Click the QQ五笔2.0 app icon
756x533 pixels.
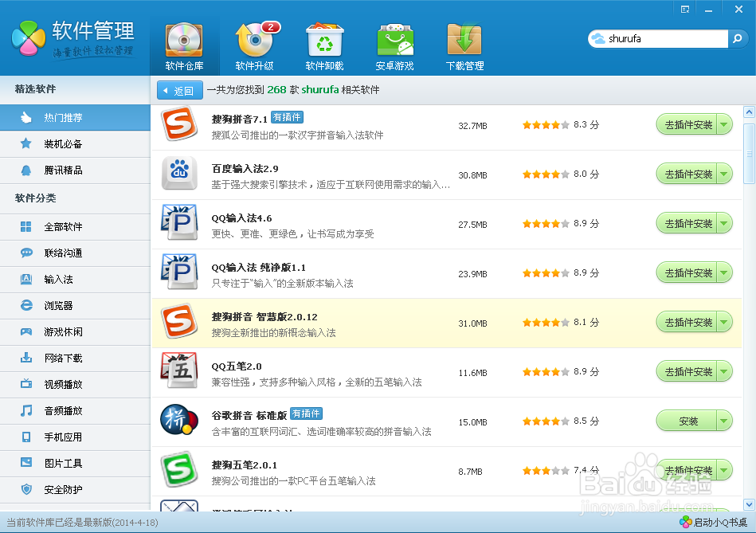pos(179,370)
